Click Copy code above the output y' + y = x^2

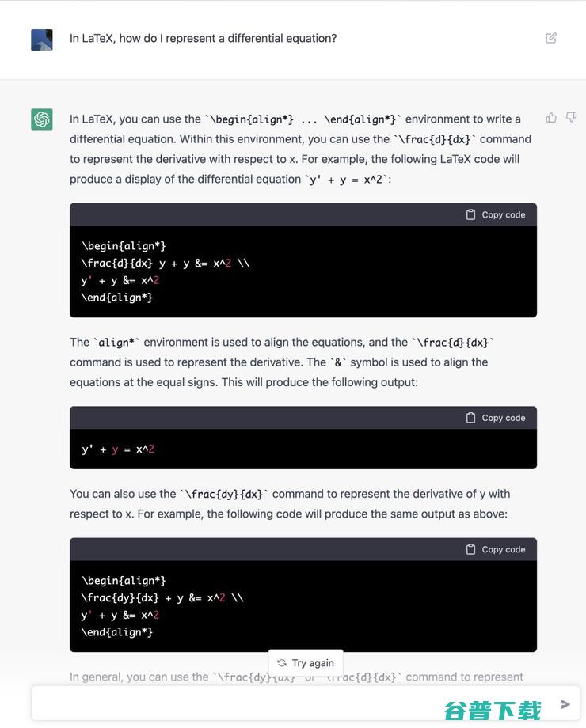(502, 417)
